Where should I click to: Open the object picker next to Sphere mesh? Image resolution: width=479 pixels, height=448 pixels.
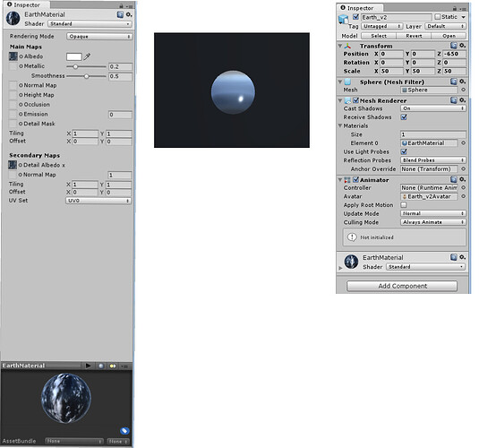[x=464, y=90]
